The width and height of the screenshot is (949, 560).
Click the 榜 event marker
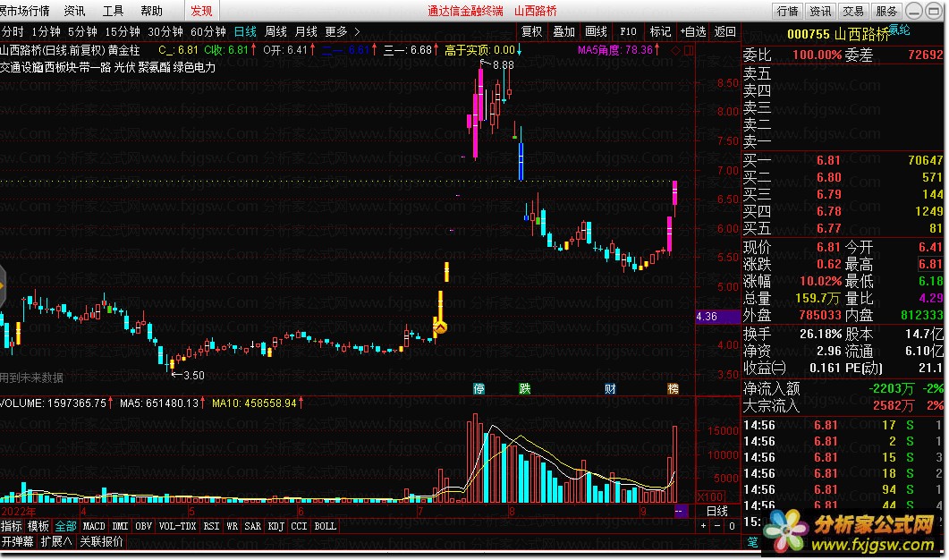[x=673, y=388]
